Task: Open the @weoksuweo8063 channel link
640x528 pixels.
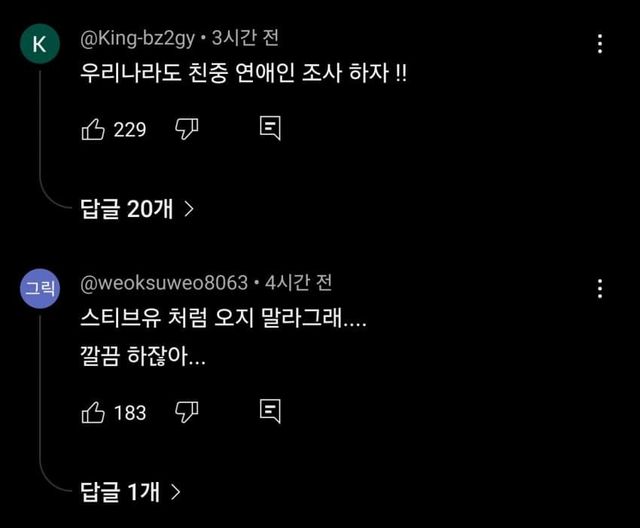Action: (163, 282)
